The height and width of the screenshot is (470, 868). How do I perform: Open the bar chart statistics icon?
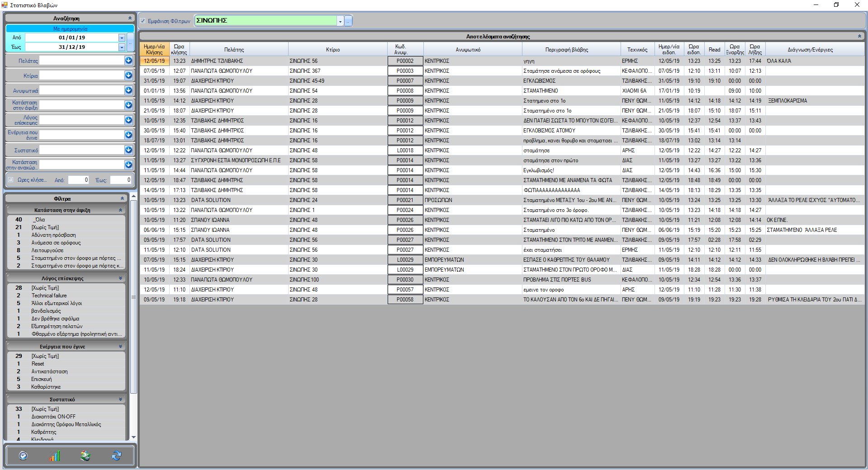(x=55, y=456)
